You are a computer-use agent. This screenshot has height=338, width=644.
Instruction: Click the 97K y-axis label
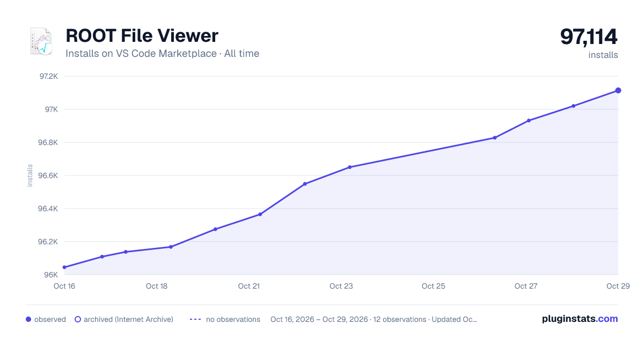[52, 109]
